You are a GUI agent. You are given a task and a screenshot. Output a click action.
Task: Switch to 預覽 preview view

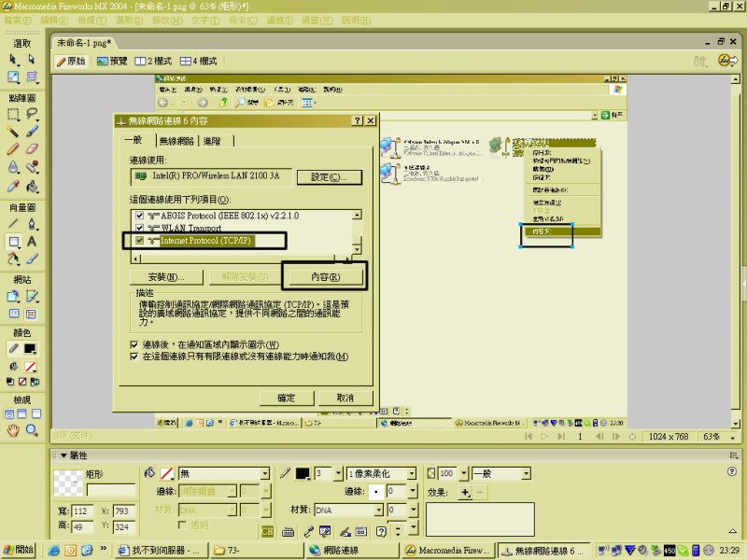112,62
